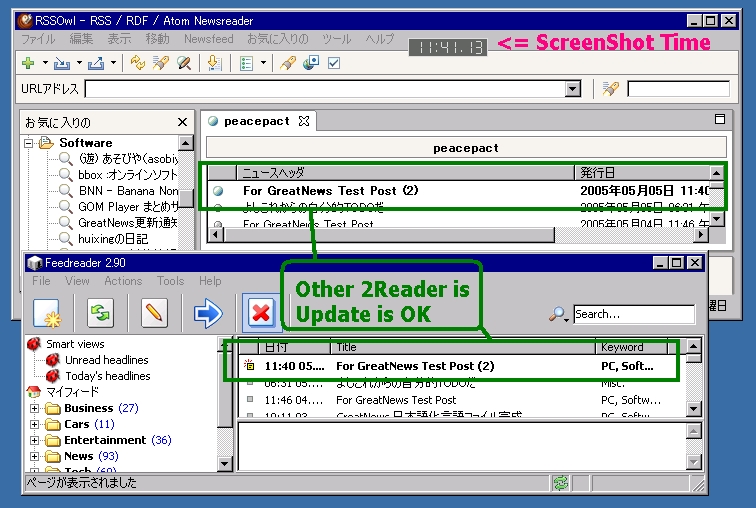Viewport: 756px width, 508px height.
Task: Click the pencil edit icon in Feedreader
Action: click(x=154, y=314)
